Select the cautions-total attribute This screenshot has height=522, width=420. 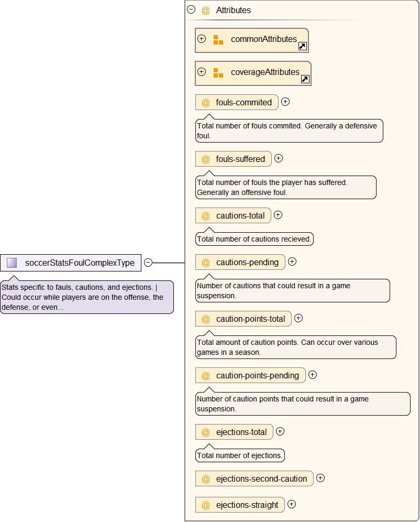(x=240, y=216)
